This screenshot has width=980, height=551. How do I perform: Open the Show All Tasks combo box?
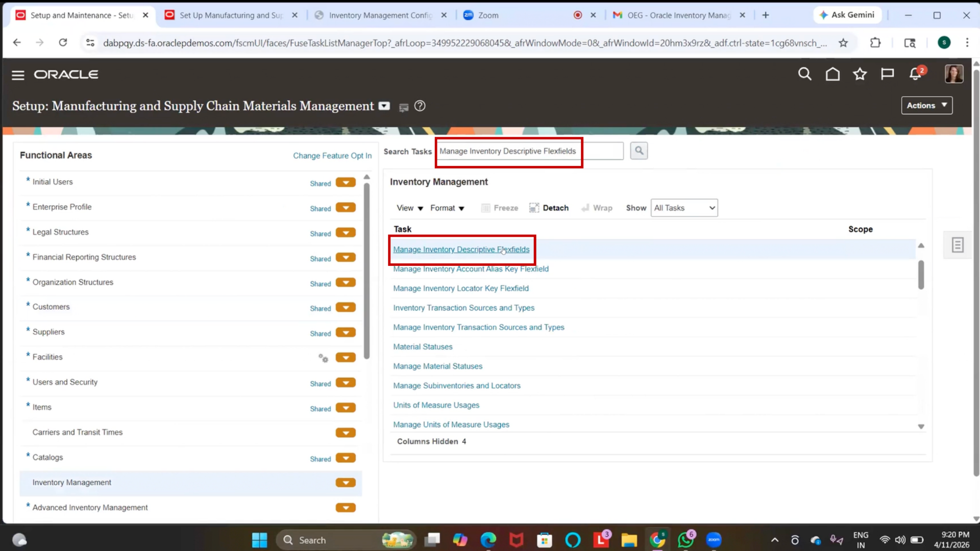click(684, 208)
